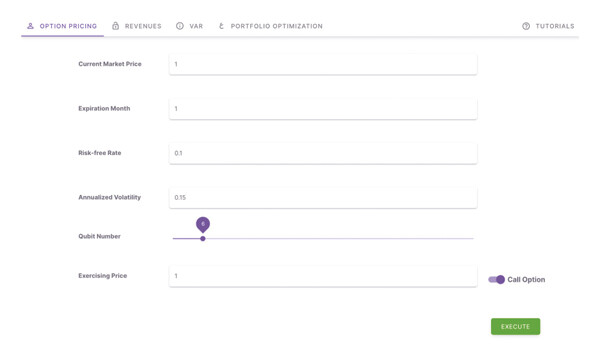Focus the Exercising Price input field
This screenshot has height=360, width=600.
click(x=323, y=276)
